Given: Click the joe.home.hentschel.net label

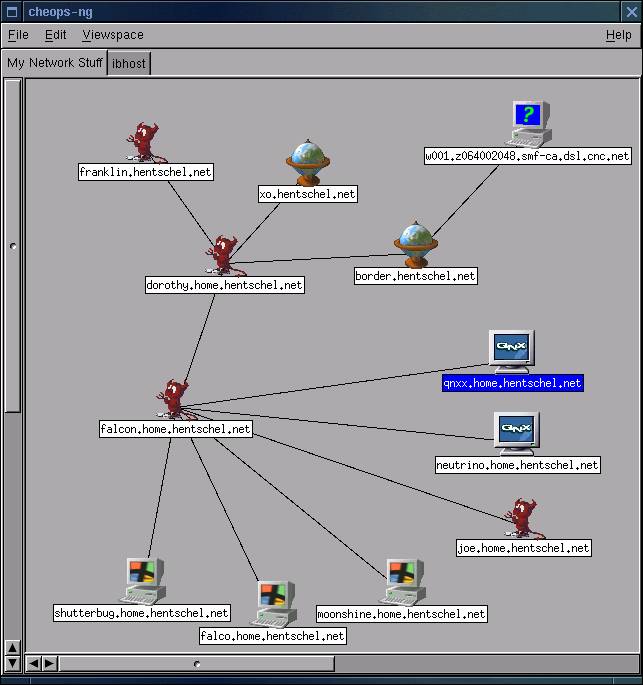Looking at the screenshot, I should [524, 548].
